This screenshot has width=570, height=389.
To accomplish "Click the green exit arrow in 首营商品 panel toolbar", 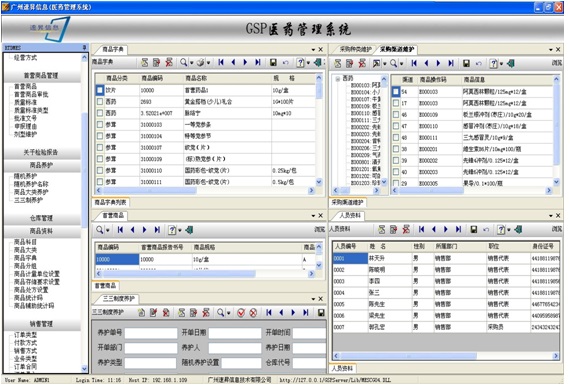I will point(189,230).
